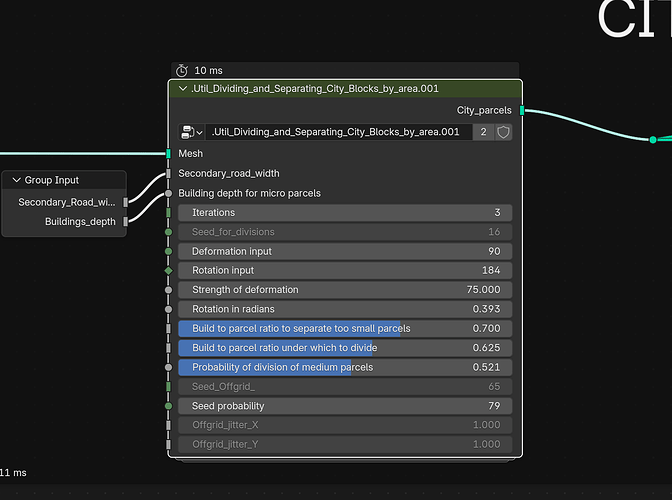Collapse the Group Input node
The width and height of the screenshot is (672, 500).
[x=17, y=180]
